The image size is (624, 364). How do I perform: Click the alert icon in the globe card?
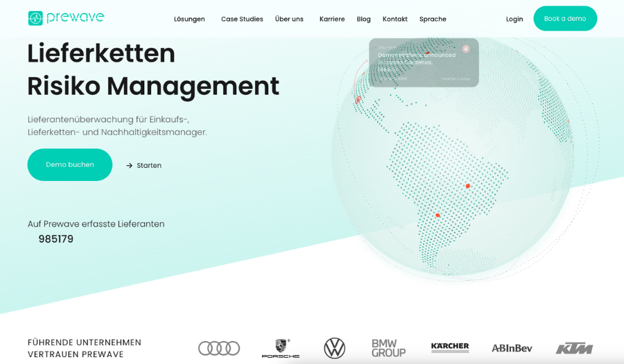tap(466, 49)
